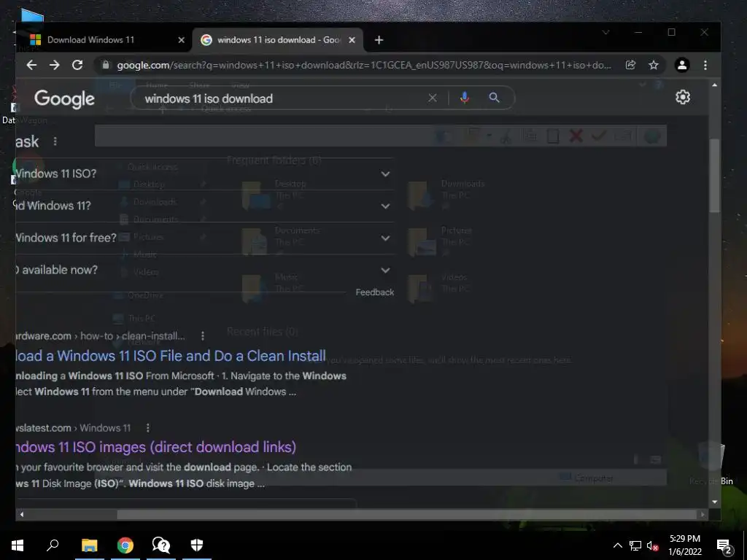Screen dimensions: 747x560
Task: Reload the Google search page
Action: tap(77, 65)
